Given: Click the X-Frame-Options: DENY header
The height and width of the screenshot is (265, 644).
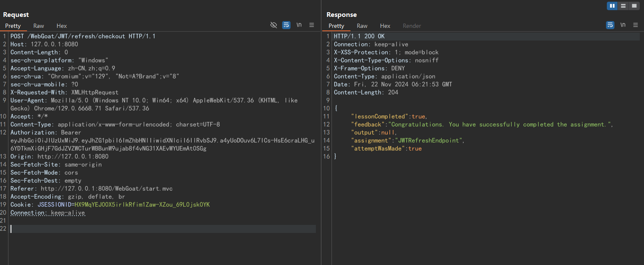Looking at the screenshot, I should 370,68.
